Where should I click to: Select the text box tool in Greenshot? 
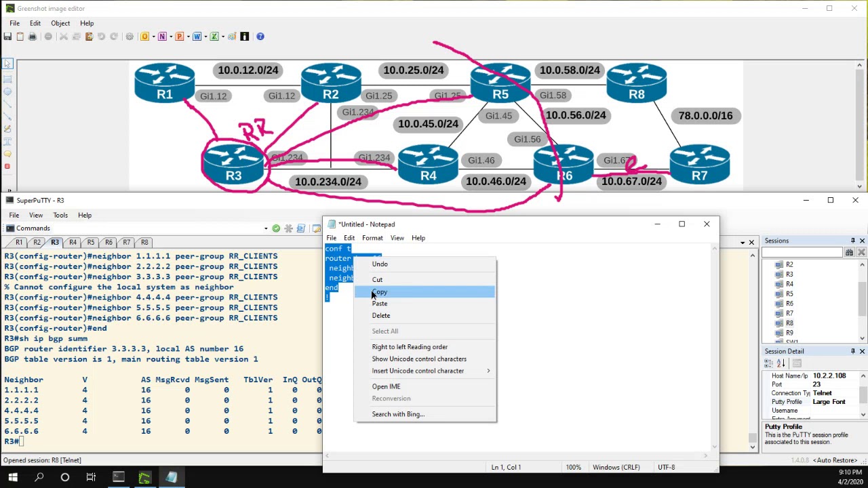tap(7, 141)
